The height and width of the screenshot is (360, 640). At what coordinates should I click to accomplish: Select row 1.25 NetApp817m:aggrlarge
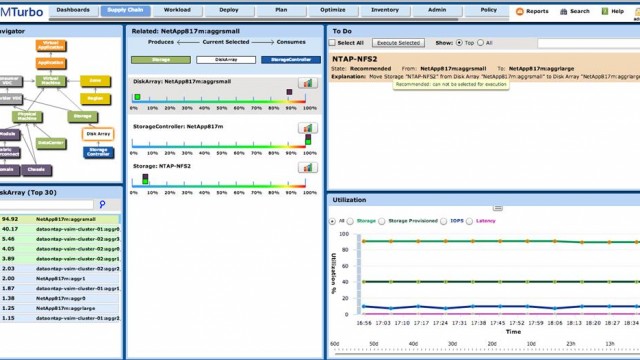click(60, 308)
